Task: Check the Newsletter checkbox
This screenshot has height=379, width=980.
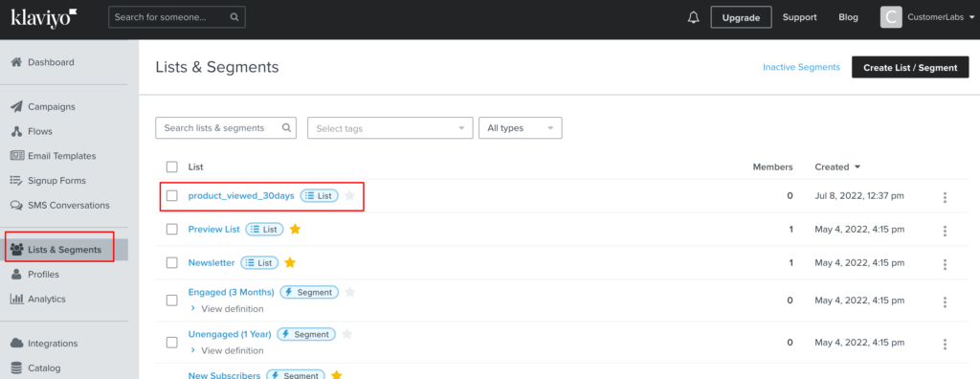Action: [172, 262]
